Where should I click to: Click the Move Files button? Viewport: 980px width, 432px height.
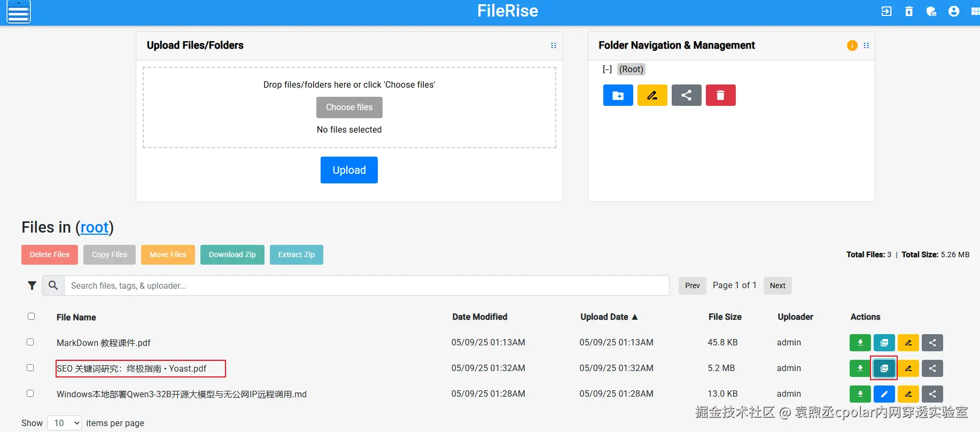click(x=168, y=255)
